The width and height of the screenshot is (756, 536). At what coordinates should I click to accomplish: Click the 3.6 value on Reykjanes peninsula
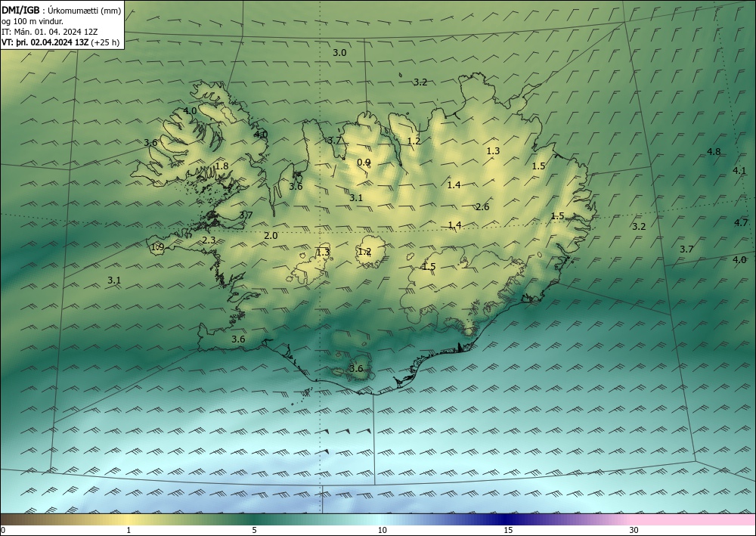[238, 339]
